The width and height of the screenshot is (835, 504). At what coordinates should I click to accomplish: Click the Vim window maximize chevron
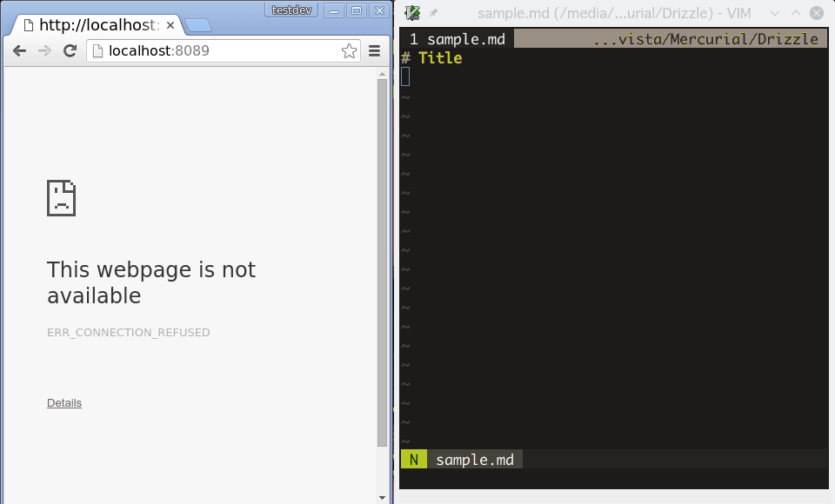[796, 13]
